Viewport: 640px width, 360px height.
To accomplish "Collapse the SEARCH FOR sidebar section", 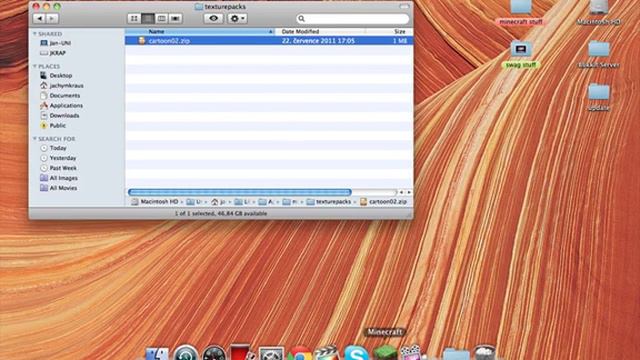I will (x=35, y=139).
